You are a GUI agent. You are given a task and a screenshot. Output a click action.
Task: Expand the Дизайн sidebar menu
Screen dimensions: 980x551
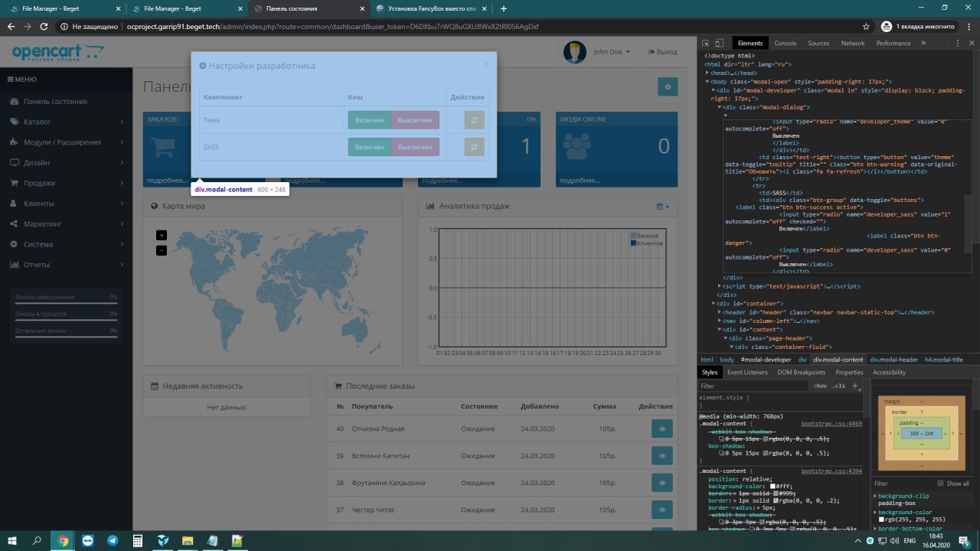pos(66,163)
